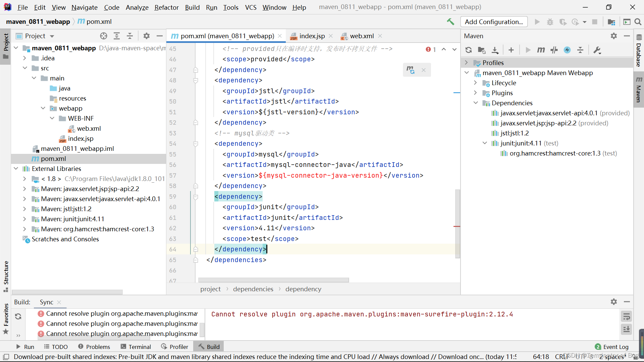Open the Terminal tool window tab

point(136,347)
